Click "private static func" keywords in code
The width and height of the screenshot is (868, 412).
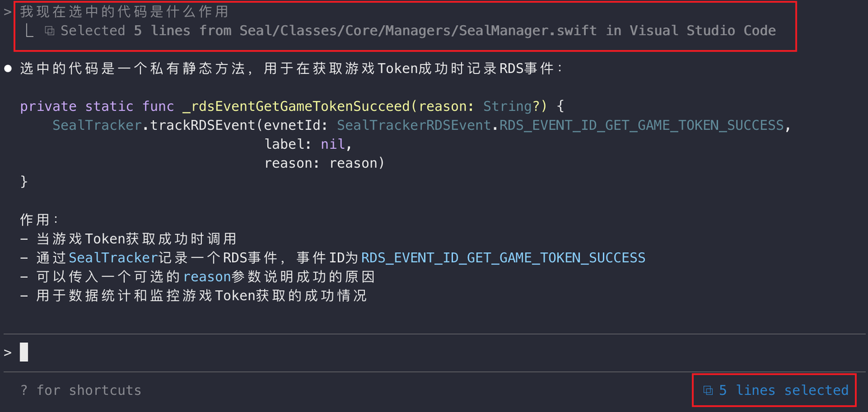tap(87, 106)
